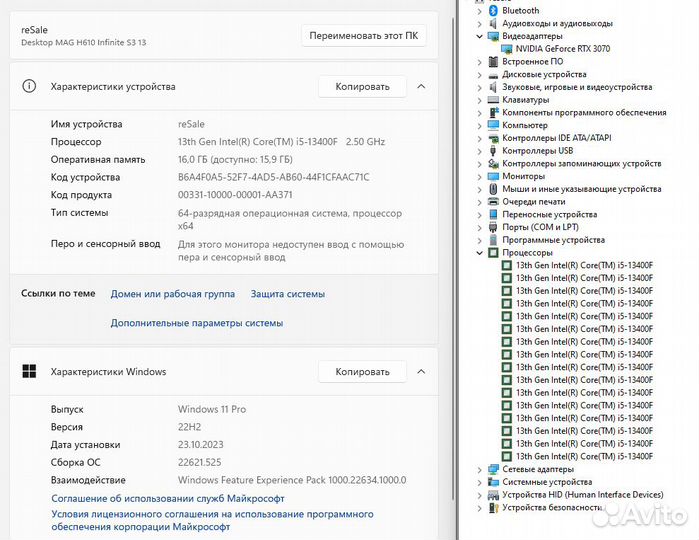
Task: Click the Клавиатуры keyboard icon
Action: click(493, 100)
